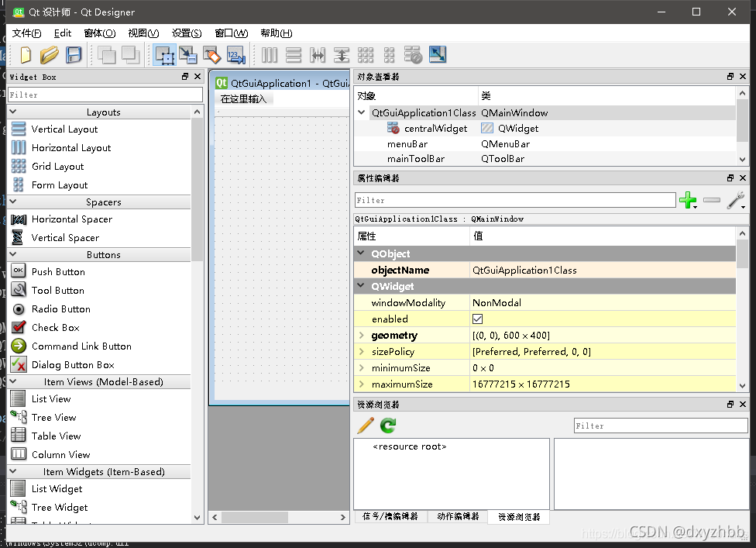Viewport: 756px width, 548px height.
Task: Close the object inspector panel
Action: 743,77
